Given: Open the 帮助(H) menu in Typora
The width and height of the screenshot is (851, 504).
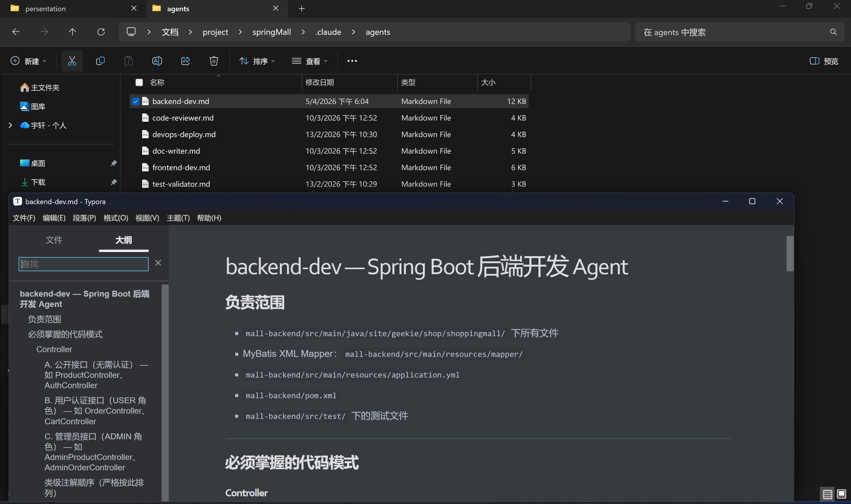Looking at the screenshot, I should click(x=209, y=218).
